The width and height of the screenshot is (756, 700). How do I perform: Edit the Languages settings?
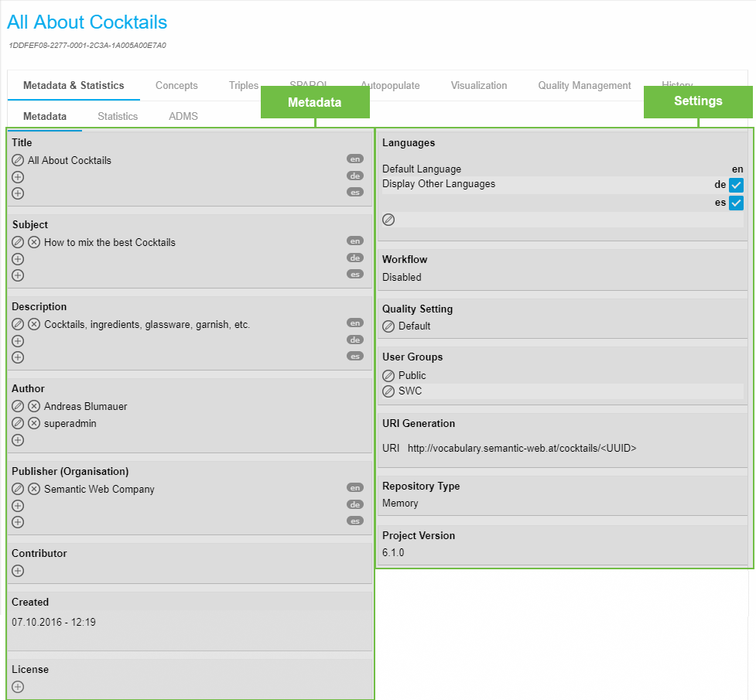coord(388,220)
